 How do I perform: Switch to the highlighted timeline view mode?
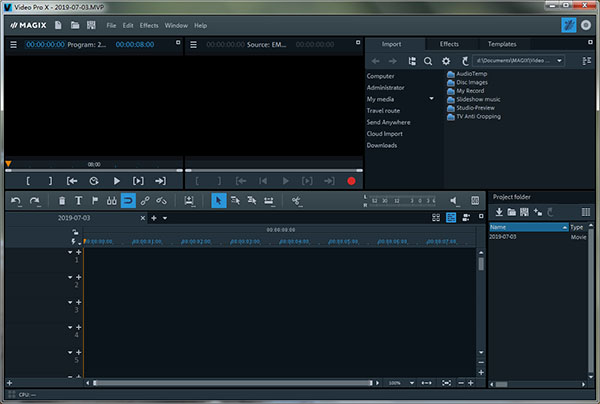click(451, 218)
